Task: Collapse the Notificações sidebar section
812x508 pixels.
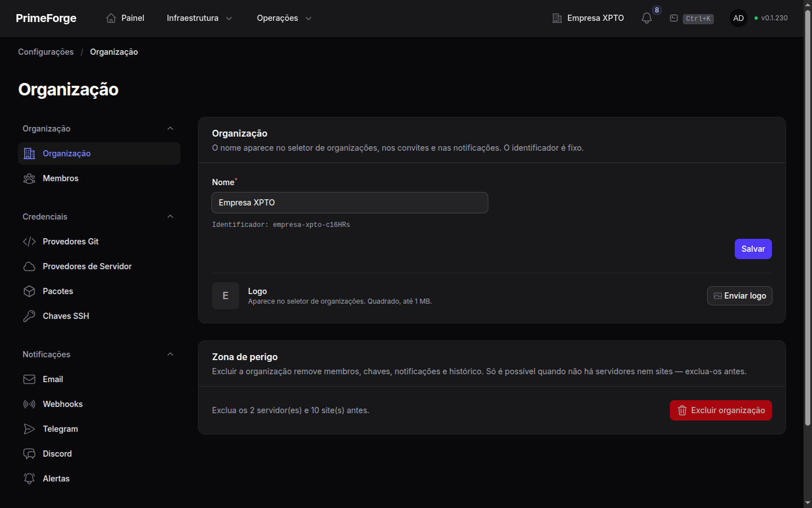Action: [99, 354]
